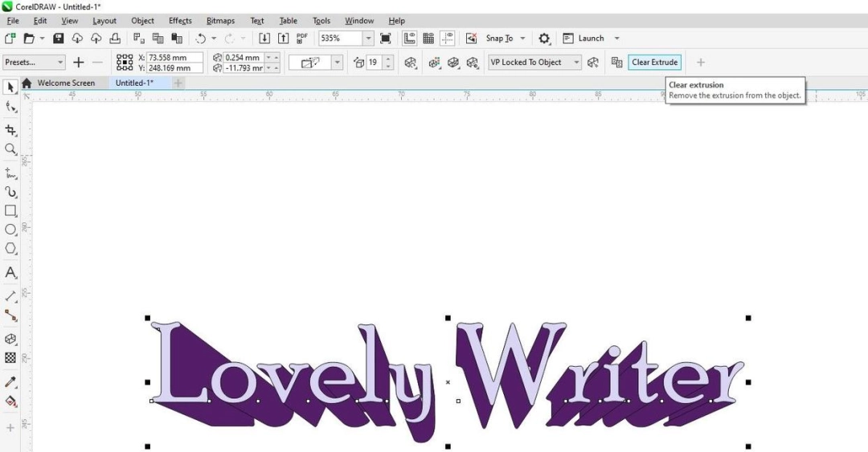Select the Crop tool
Image resolution: width=868 pixels, height=452 pixels.
tap(10, 130)
